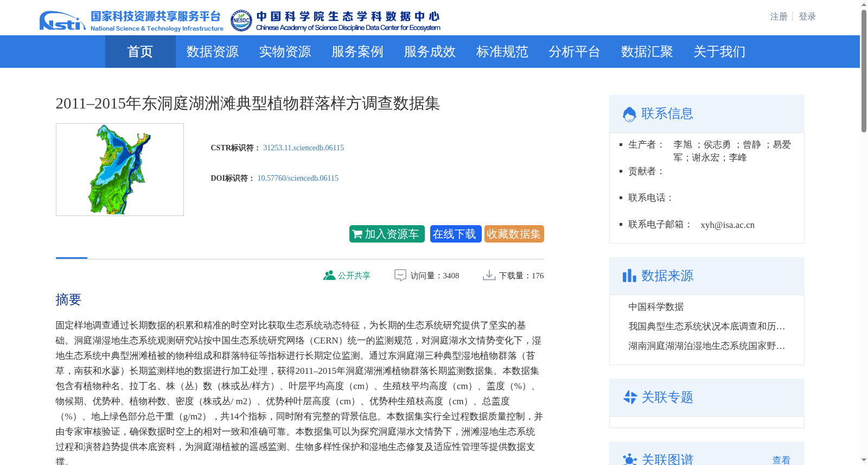Open the 我国典型生态系统状况本底调查 source link
Screen dimensions: 868x465
click(x=707, y=326)
